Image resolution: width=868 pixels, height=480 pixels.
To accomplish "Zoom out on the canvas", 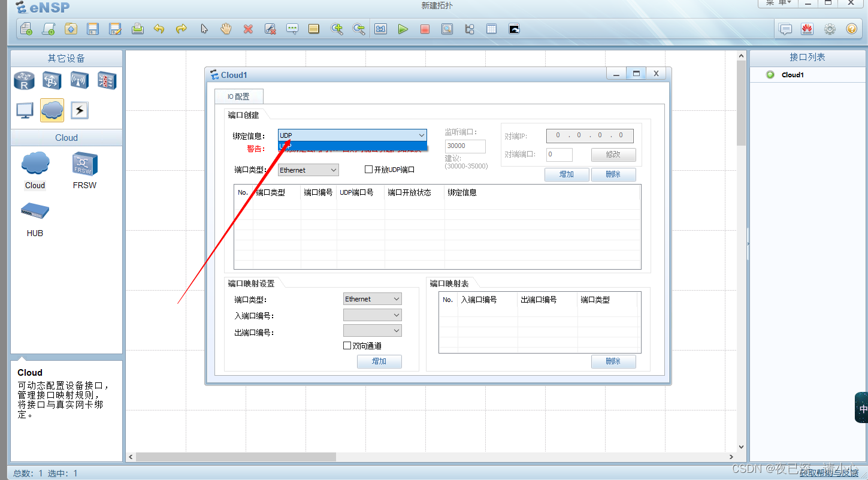I will [x=358, y=29].
